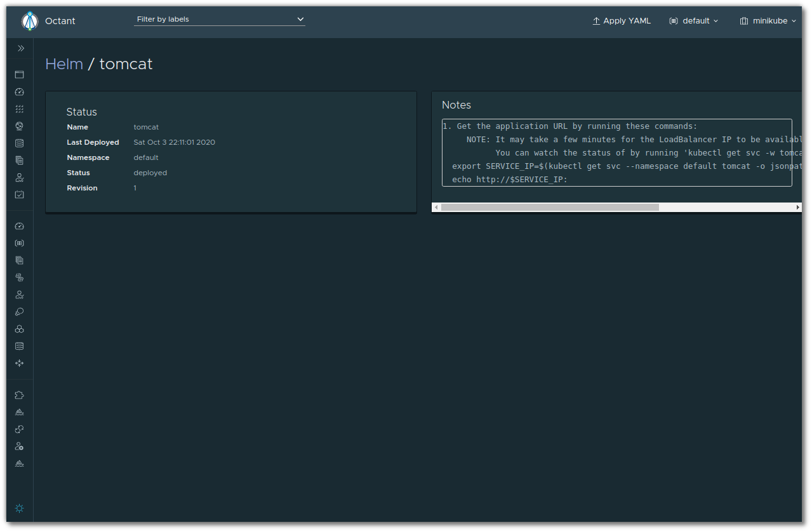Open the circular arrows sync icon in sidebar
Viewport: 812px width, 532px height.
coord(20,429)
